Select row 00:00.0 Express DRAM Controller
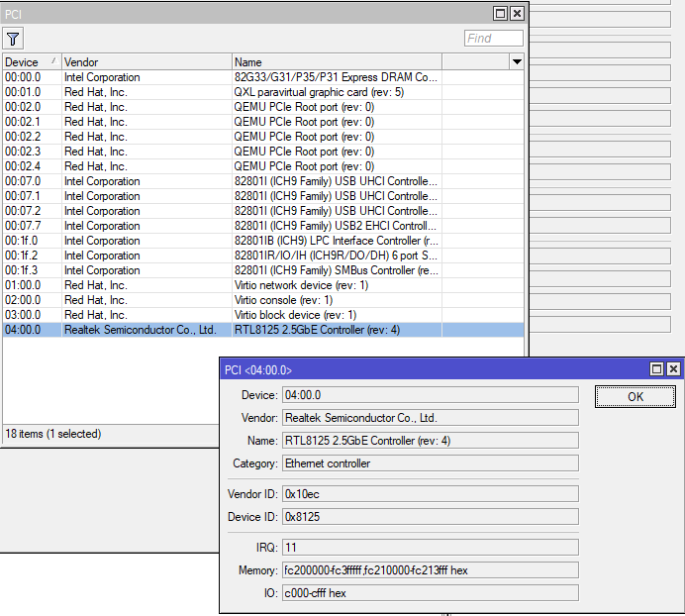685x616 pixels. (x=263, y=77)
